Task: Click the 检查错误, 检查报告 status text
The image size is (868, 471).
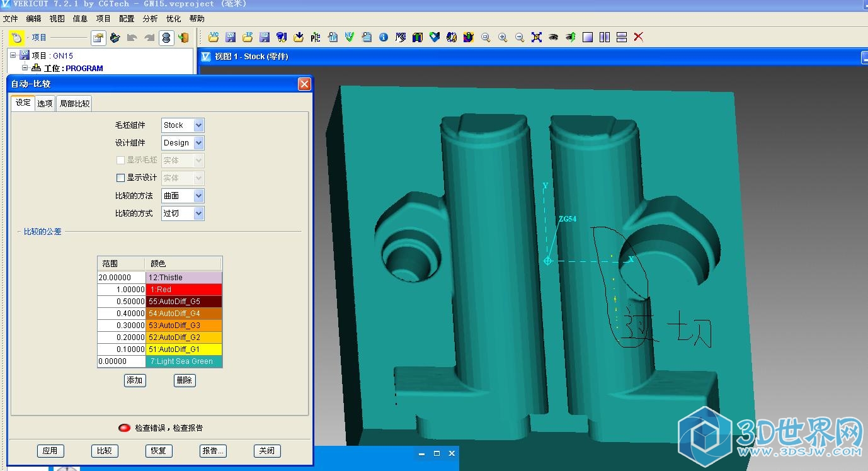Action: pos(169,428)
